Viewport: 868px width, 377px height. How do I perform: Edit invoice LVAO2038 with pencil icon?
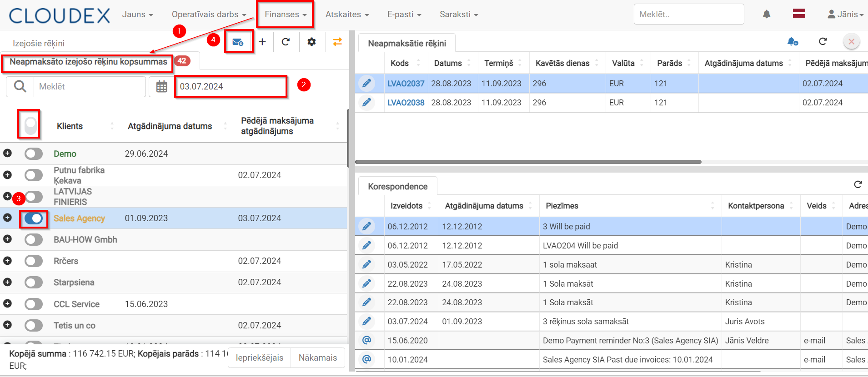click(x=366, y=103)
